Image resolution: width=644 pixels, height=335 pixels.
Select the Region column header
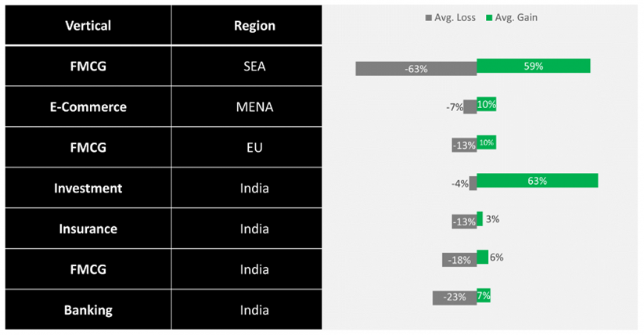point(254,26)
